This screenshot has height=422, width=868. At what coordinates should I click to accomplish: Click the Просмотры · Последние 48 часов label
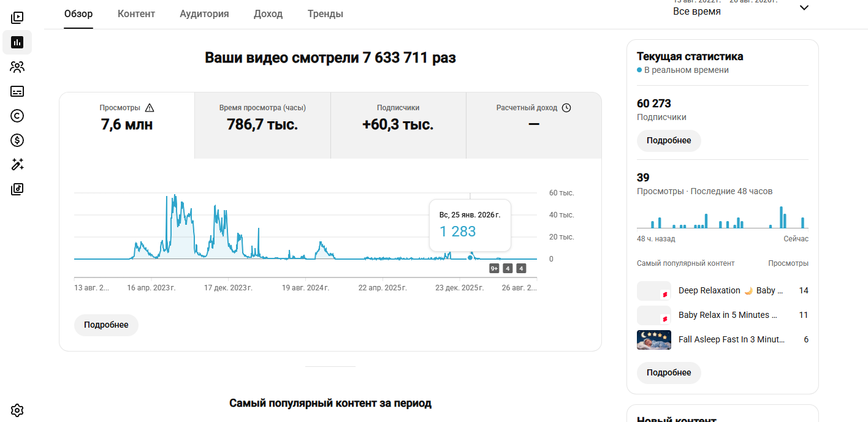(705, 191)
